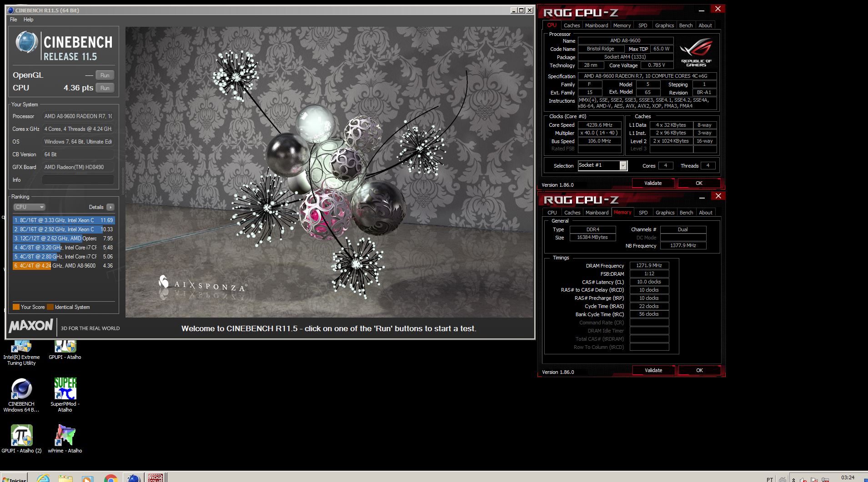
Task: Open Mainboard tab in lower CPU-Z window
Action: tap(597, 213)
